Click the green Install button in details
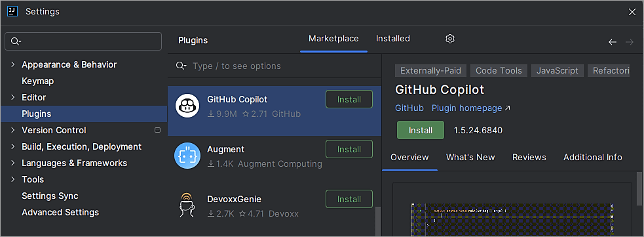644x237 pixels. (x=421, y=131)
